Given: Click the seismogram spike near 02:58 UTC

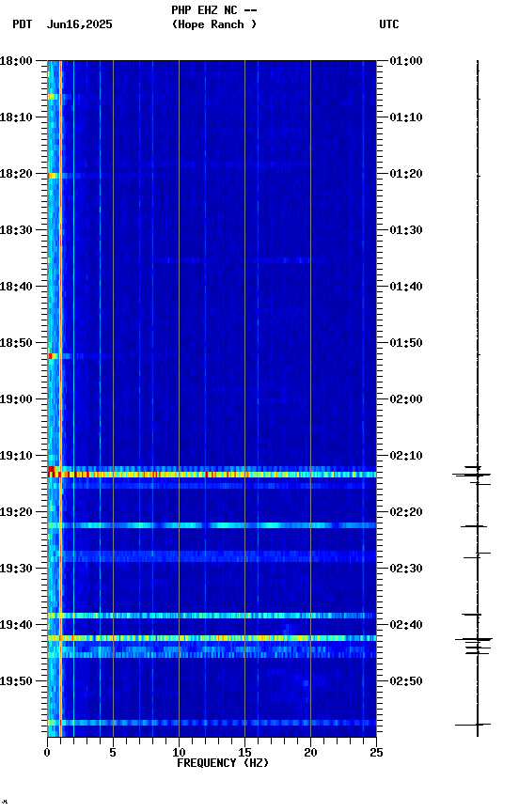Looking at the screenshot, I should (x=473, y=725).
